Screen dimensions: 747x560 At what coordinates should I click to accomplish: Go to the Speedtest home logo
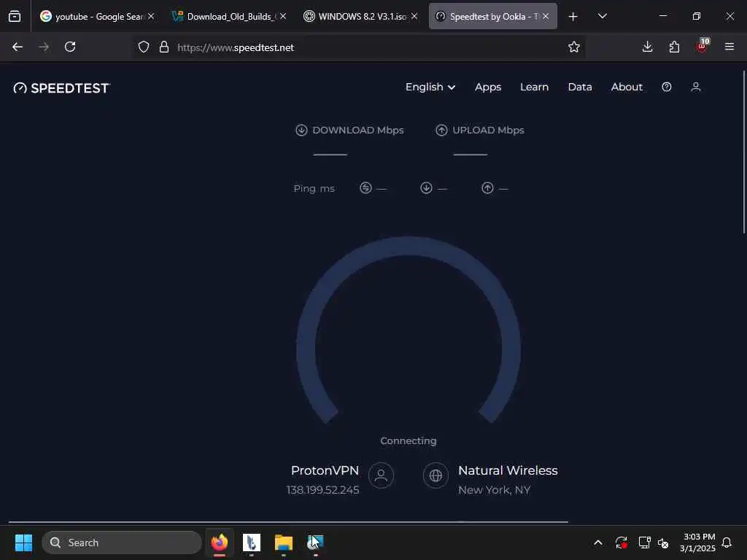(x=62, y=88)
